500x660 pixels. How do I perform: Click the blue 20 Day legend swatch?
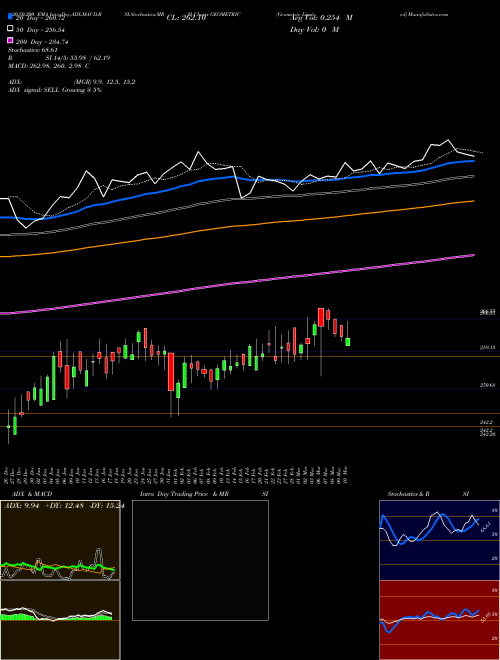coord(10,17)
